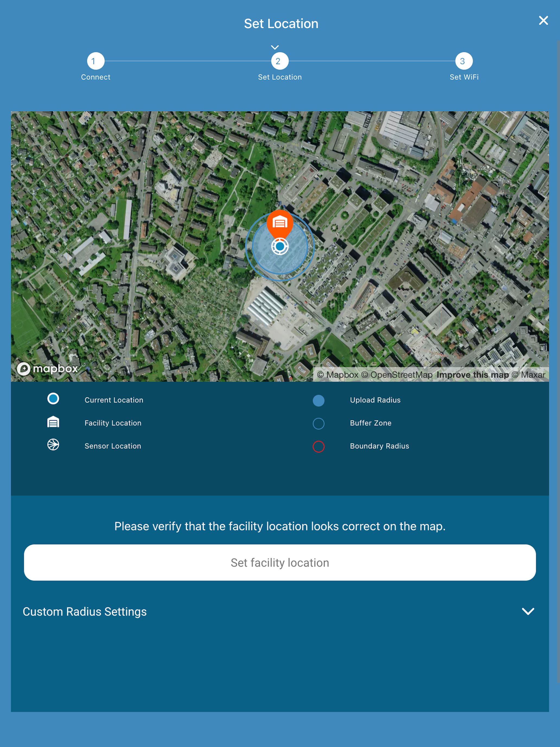Open the © OpenStreetMap attribution link
The image size is (560, 747).
click(397, 375)
